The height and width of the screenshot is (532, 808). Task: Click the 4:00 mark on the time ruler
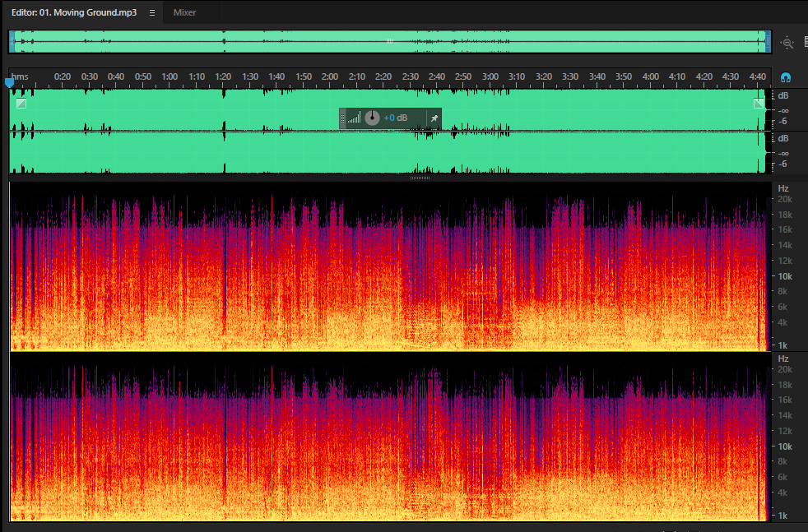point(650,76)
